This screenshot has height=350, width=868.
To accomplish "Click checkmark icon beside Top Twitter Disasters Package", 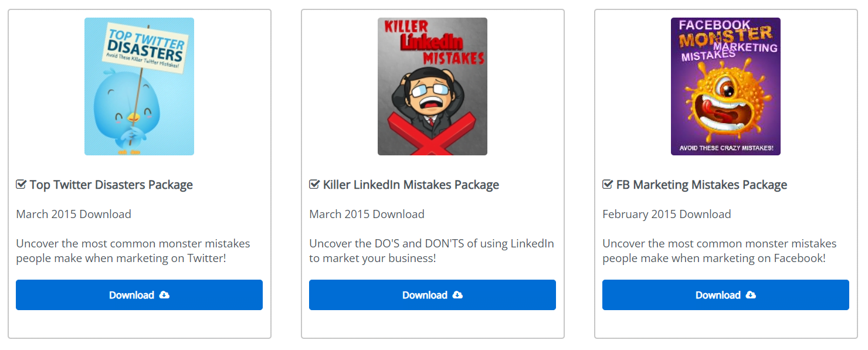I will 21,185.
